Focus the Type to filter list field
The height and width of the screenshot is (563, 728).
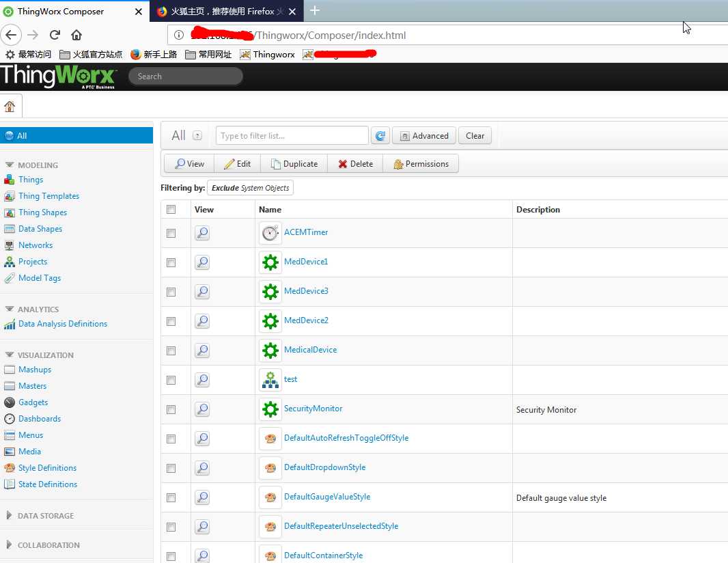(292, 136)
